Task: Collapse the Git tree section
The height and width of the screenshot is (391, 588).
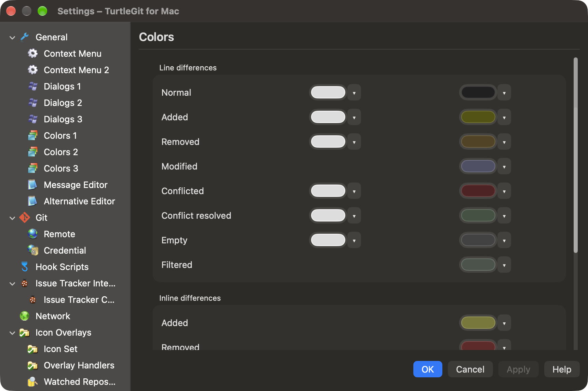Action: [x=12, y=218]
